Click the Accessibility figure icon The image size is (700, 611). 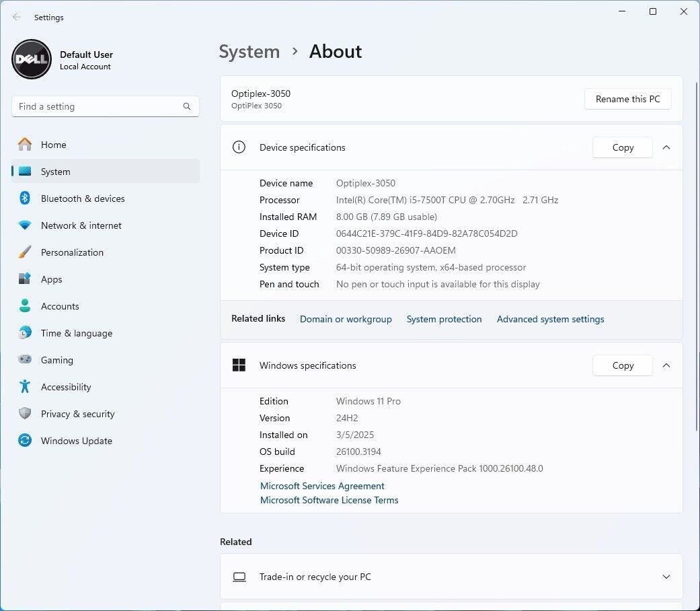point(25,386)
